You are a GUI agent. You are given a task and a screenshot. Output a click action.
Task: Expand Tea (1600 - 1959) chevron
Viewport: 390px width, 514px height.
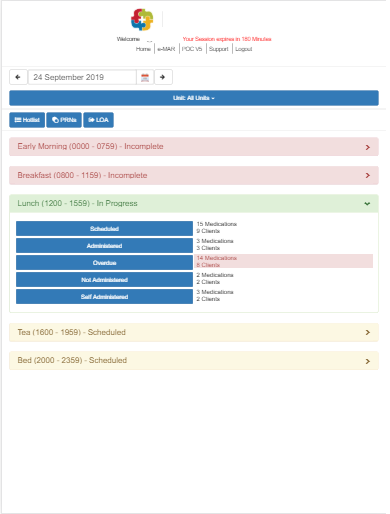[x=368, y=332]
